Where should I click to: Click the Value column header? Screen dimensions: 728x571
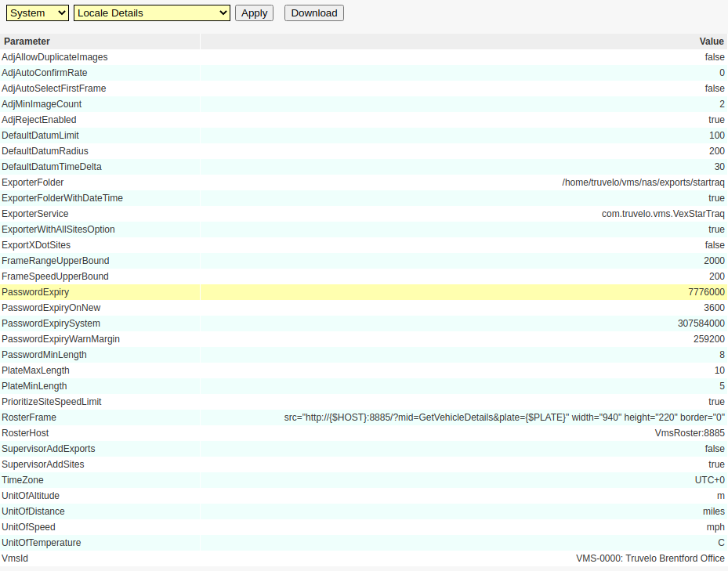tap(711, 42)
